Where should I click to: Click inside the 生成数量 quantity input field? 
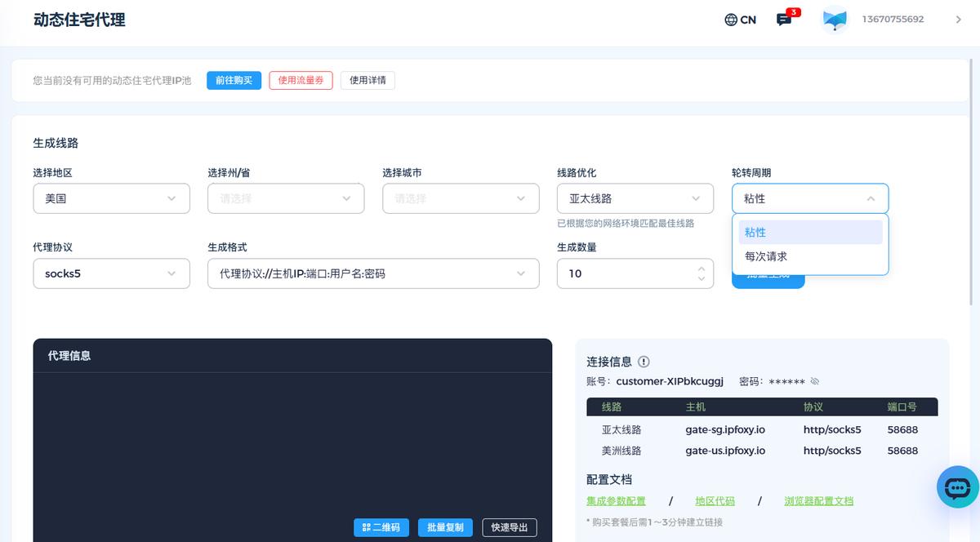621,273
